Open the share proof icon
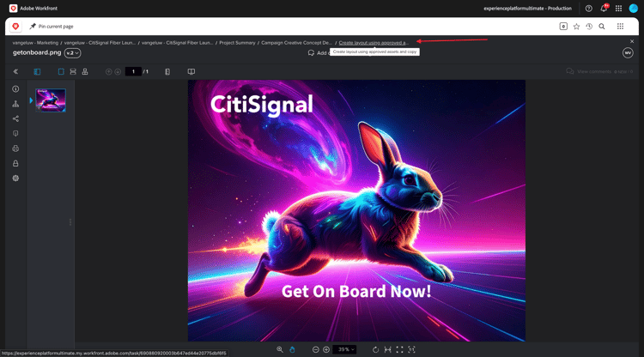The width and height of the screenshot is (644, 357). pyautogui.click(x=15, y=118)
